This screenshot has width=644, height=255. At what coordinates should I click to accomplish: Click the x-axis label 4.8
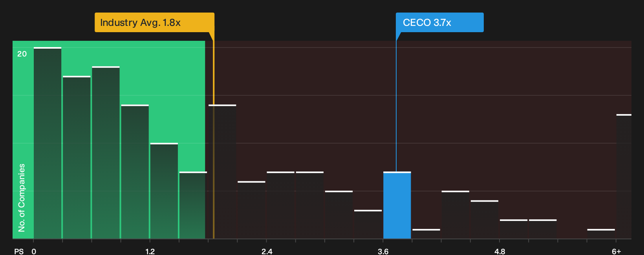499,251
